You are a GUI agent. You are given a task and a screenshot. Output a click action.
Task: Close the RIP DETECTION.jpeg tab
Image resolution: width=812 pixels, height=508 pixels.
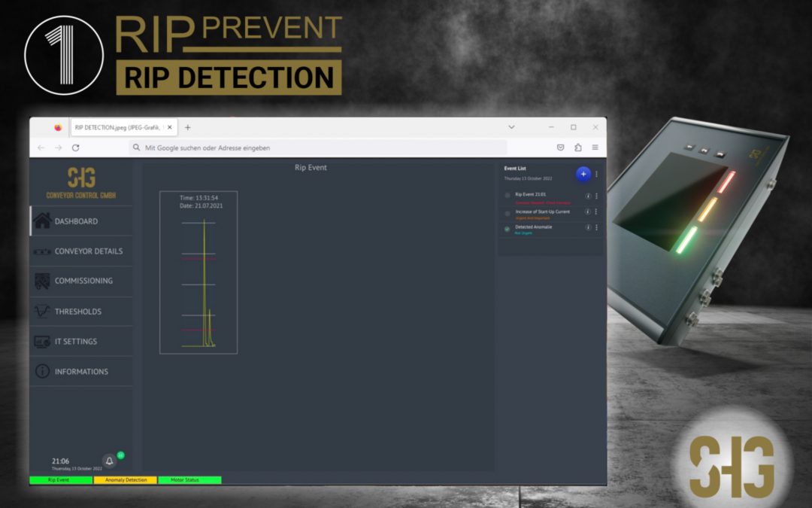169,127
